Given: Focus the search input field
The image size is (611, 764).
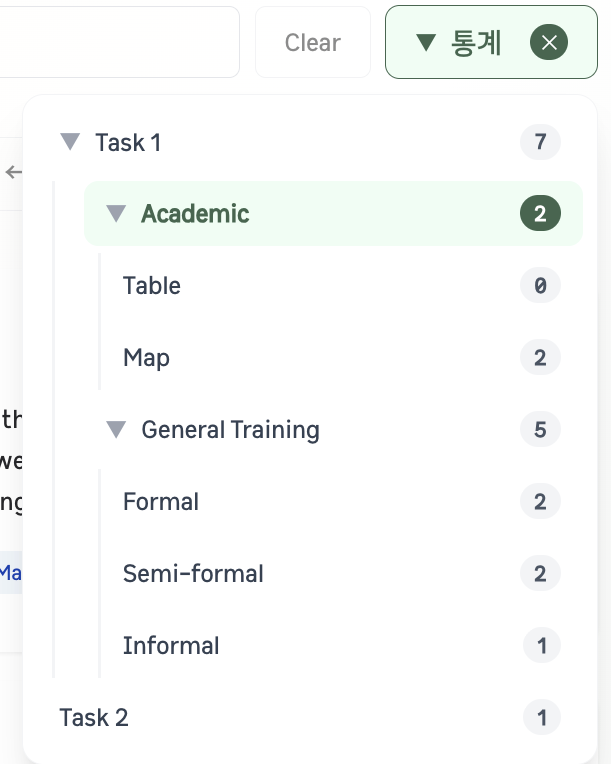Looking at the screenshot, I should [119, 42].
